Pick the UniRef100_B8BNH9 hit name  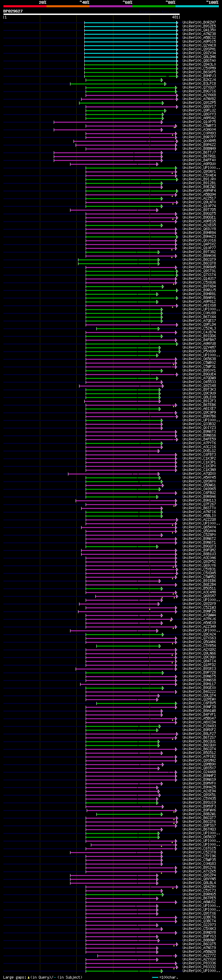click(x=199, y=148)
